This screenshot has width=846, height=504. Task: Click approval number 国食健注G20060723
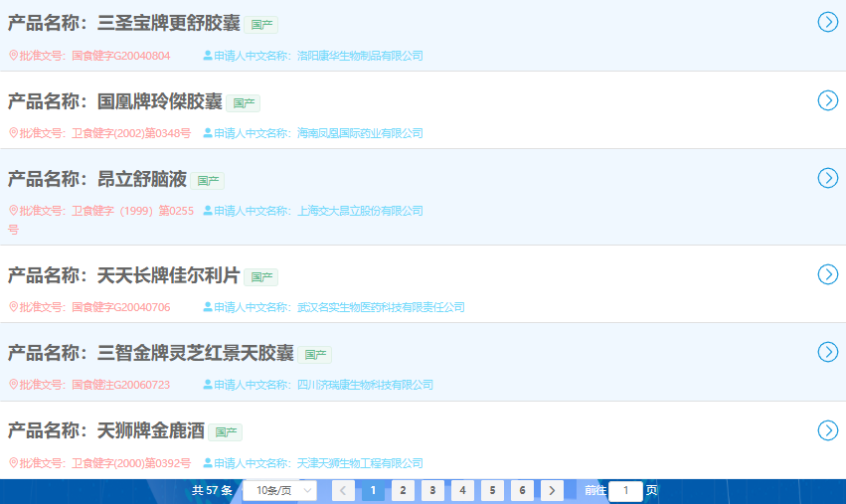pyautogui.click(x=121, y=385)
